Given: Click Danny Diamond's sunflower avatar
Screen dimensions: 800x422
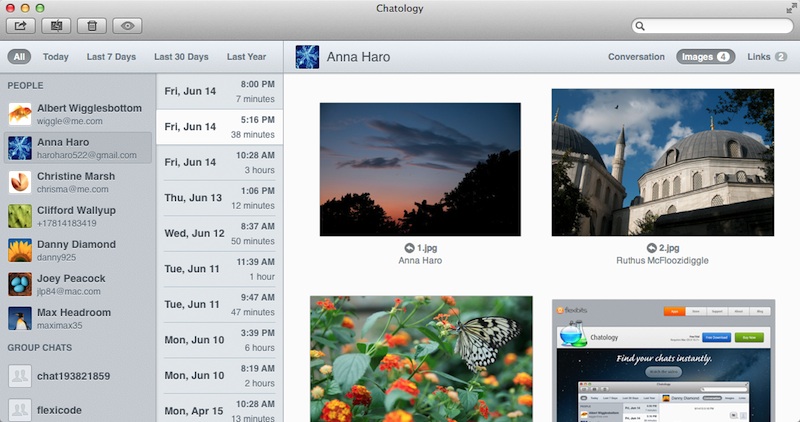Looking at the screenshot, I should 20,251.
